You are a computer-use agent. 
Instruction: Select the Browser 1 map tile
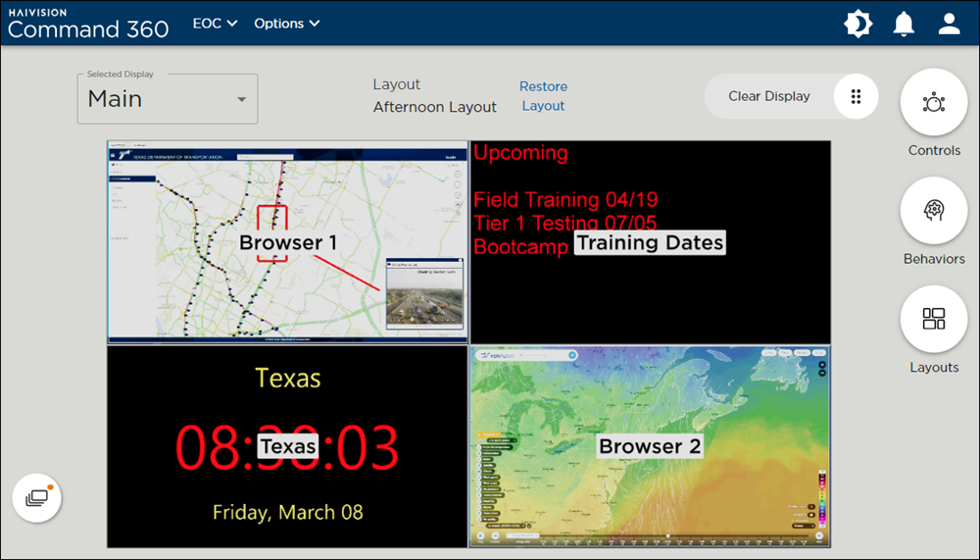288,242
